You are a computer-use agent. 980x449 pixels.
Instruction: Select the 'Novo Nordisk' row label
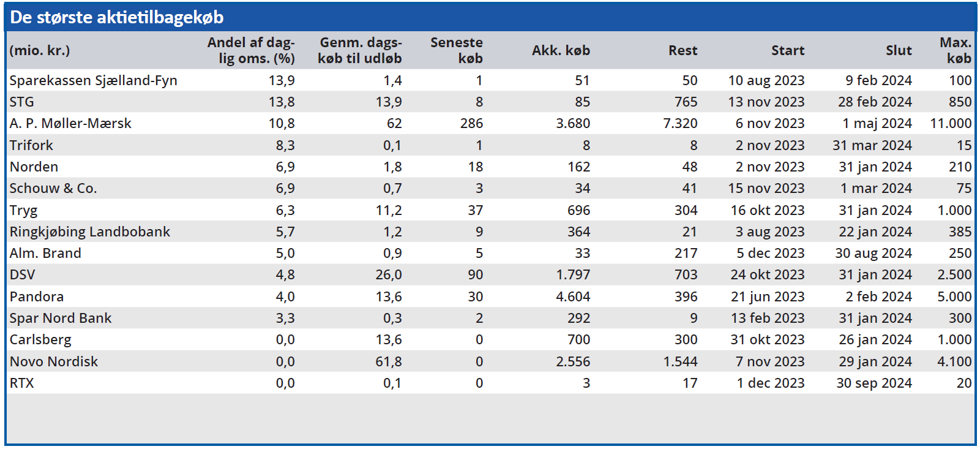click(x=54, y=361)
